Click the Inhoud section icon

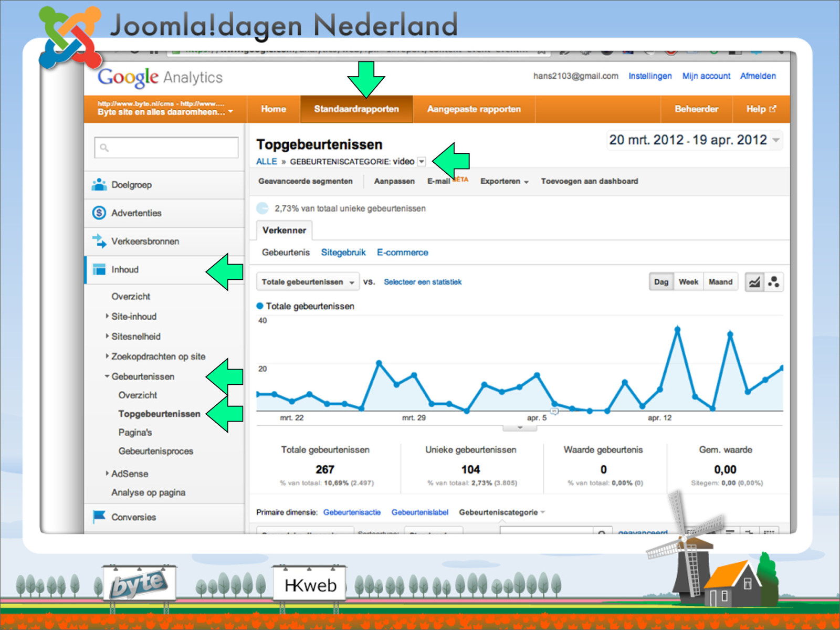click(99, 269)
